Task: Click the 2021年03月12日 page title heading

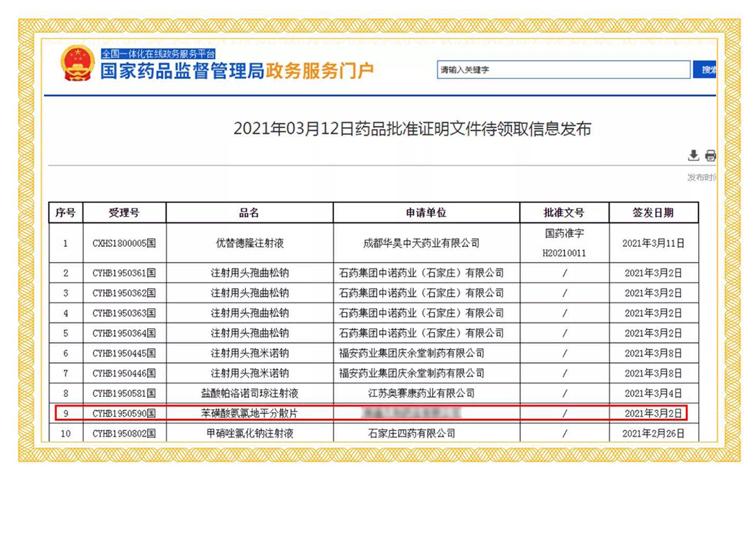Action: 412,129
